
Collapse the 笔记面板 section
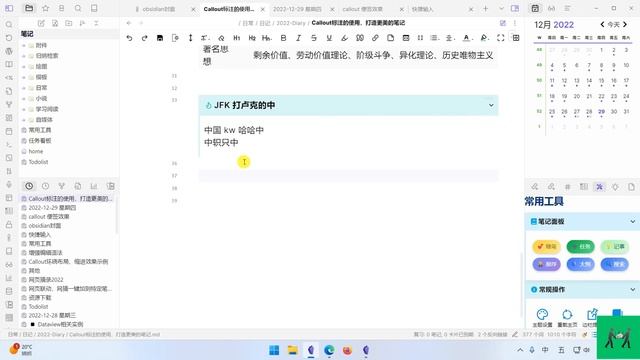632,221
